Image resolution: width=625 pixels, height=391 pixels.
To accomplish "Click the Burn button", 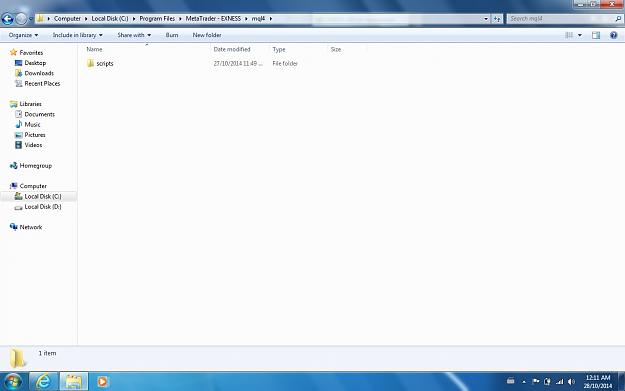I will point(172,35).
